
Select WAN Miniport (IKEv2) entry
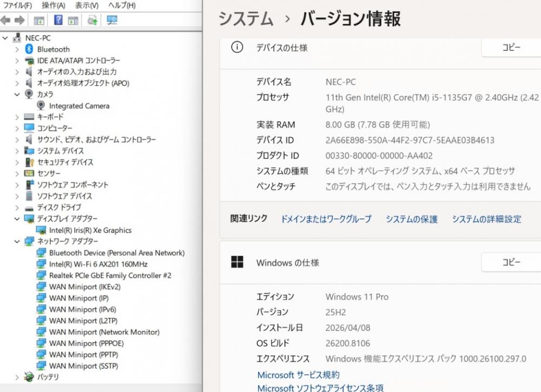click(84, 287)
